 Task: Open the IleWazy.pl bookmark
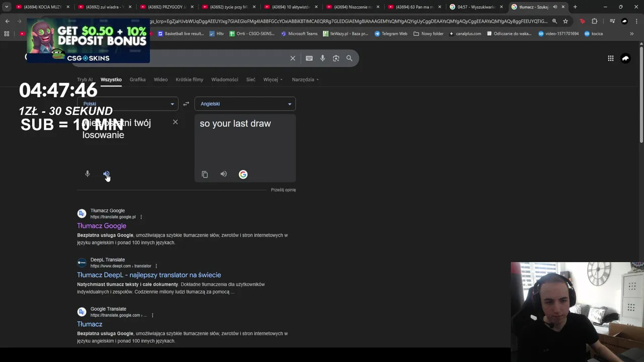346,34
